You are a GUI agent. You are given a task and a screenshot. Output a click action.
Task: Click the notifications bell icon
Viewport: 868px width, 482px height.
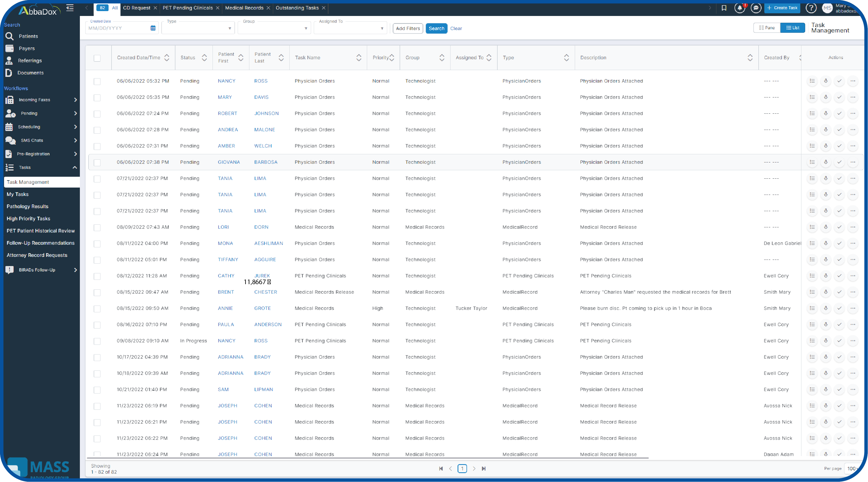740,8
